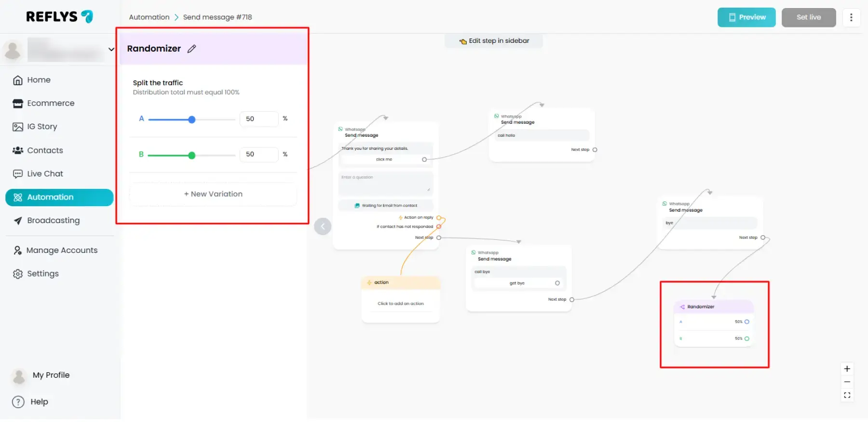The image size is (868, 422).
Task: Click the fit-to-screen canvas icon
Action: [x=847, y=396]
